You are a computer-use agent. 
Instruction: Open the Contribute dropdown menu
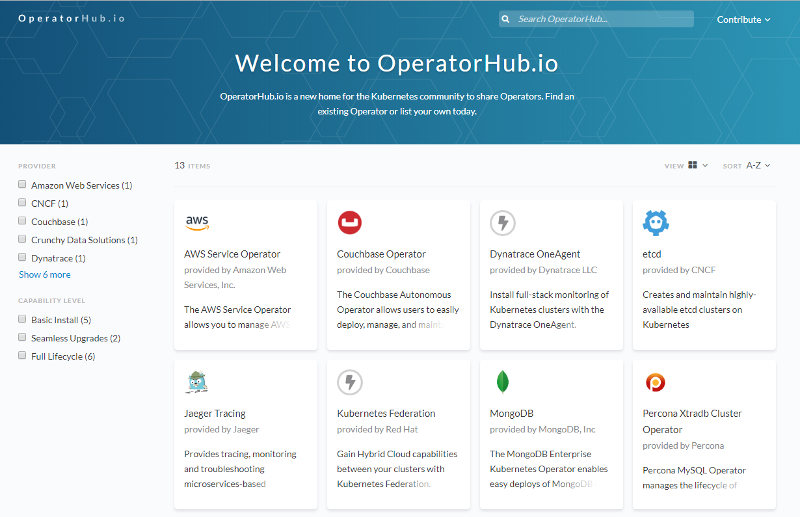[743, 19]
